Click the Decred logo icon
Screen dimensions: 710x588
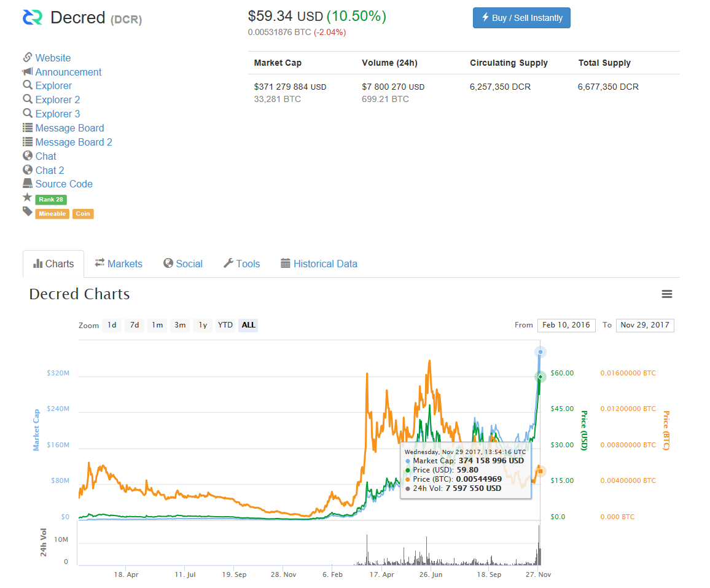coord(33,18)
